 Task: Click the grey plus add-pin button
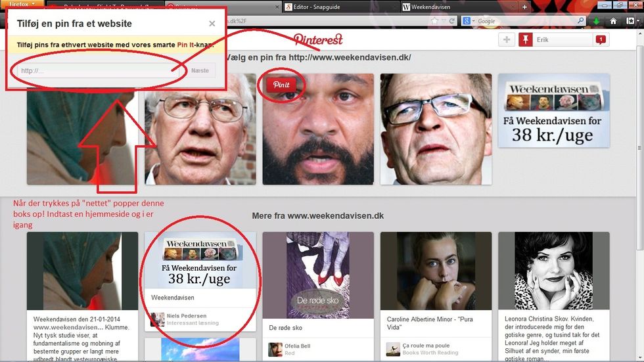tap(507, 40)
